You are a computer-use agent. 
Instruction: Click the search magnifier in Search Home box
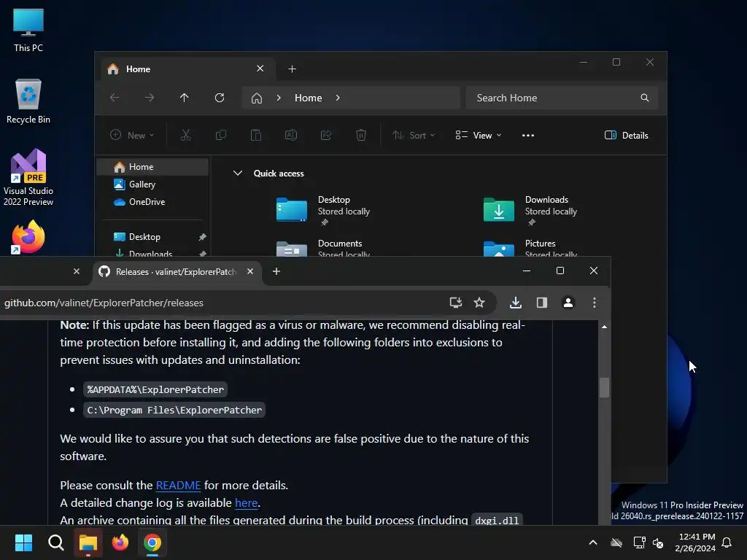645,98
